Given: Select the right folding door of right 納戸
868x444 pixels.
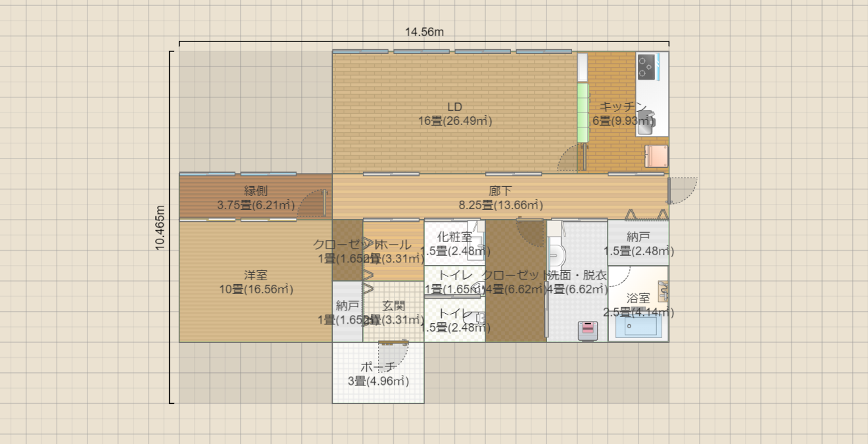Looking at the screenshot, I should pyautogui.click(x=663, y=214).
